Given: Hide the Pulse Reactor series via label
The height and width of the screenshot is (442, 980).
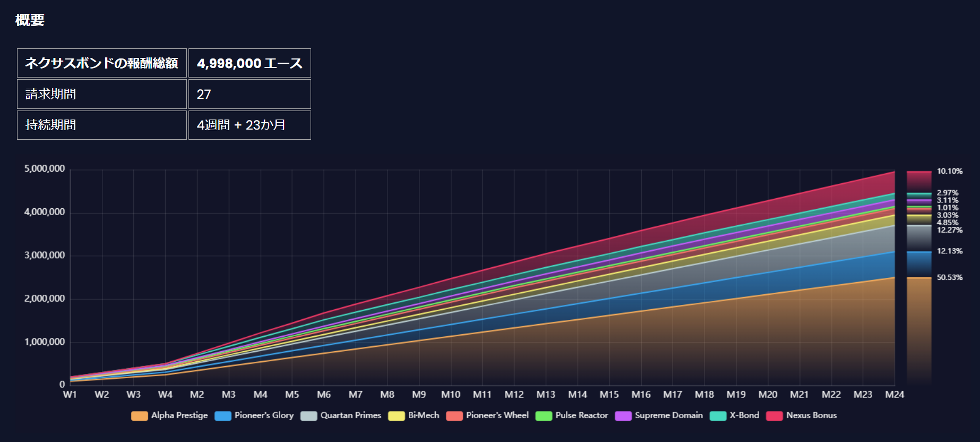Looking at the screenshot, I should (x=582, y=415).
